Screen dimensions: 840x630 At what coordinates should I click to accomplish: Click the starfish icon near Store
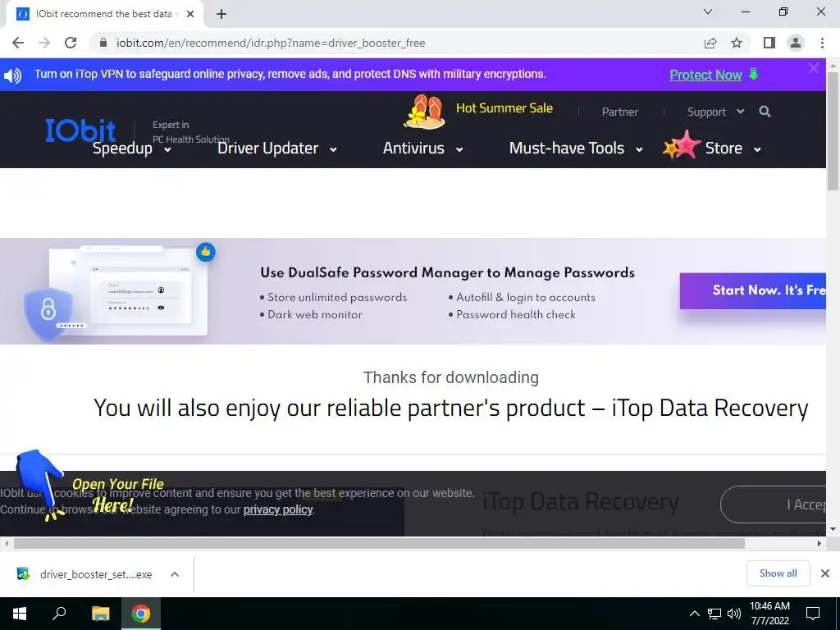(x=682, y=145)
